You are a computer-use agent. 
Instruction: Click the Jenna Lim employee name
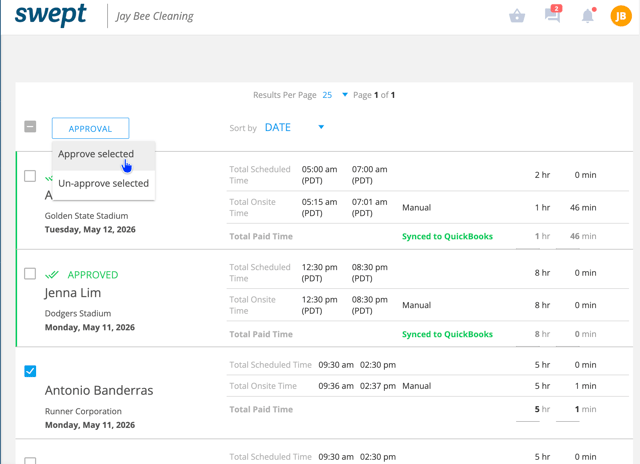coord(73,293)
